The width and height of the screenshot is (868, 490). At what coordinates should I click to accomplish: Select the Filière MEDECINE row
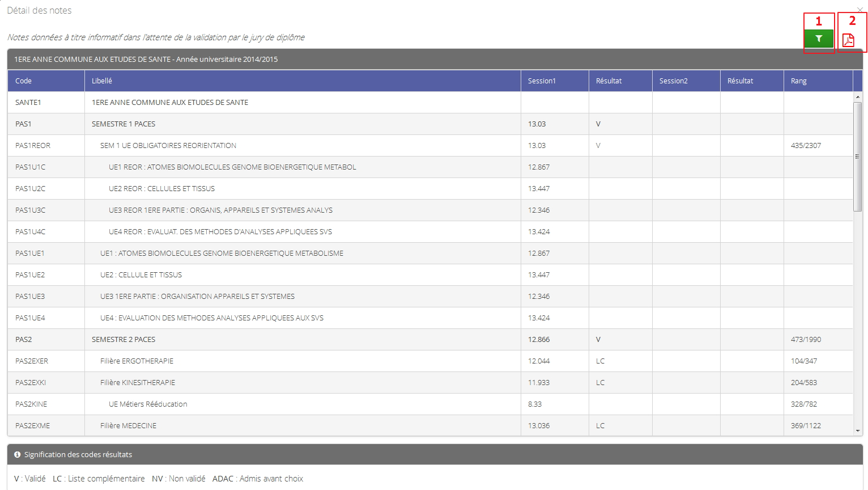point(128,426)
